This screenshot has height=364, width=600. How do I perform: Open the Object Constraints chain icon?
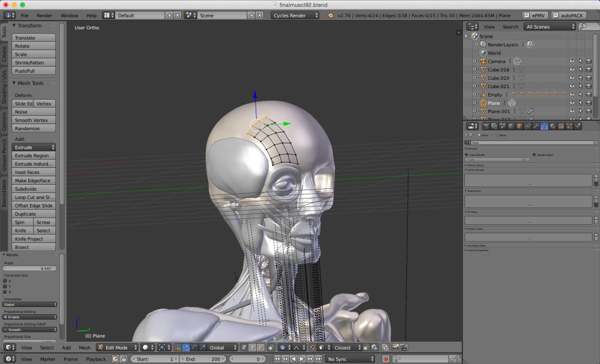(x=527, y=126)
